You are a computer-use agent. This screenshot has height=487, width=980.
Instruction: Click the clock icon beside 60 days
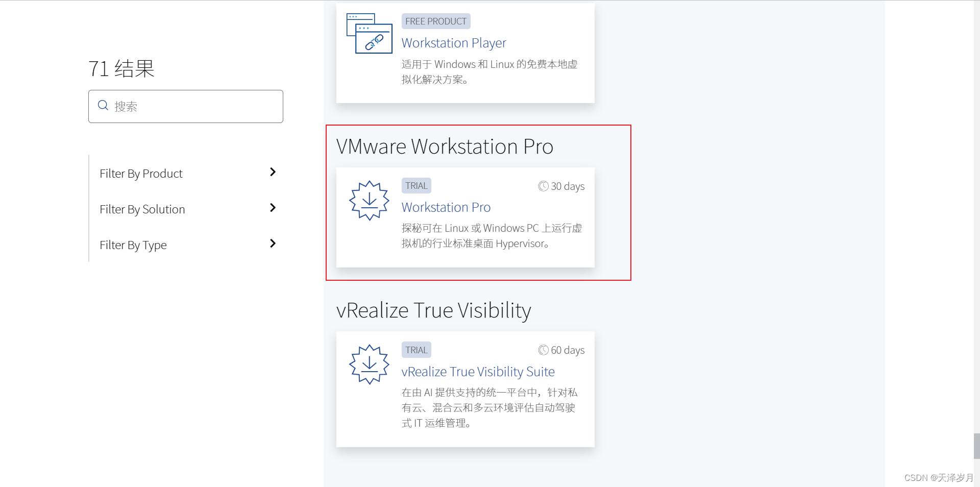click(x=543, y=350)
